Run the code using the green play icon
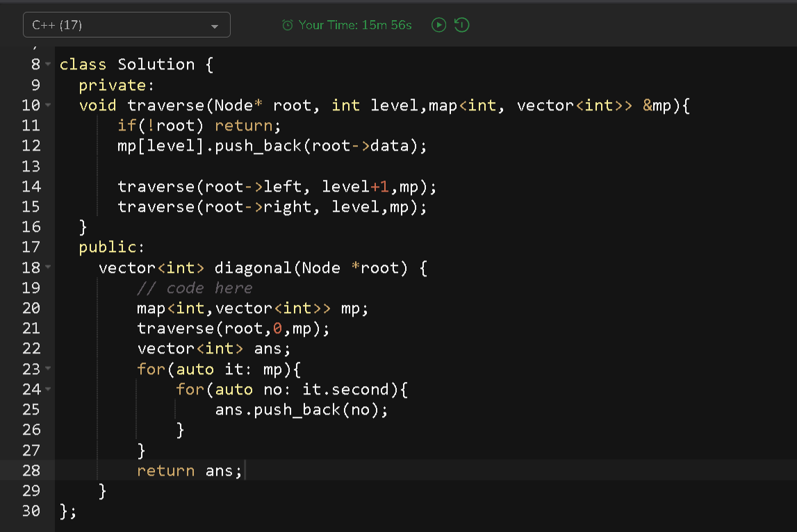 438,24
